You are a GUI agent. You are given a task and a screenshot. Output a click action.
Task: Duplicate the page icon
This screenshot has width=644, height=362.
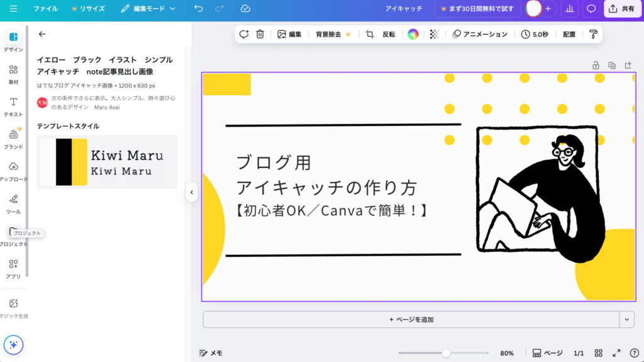[x=612, y=65]
